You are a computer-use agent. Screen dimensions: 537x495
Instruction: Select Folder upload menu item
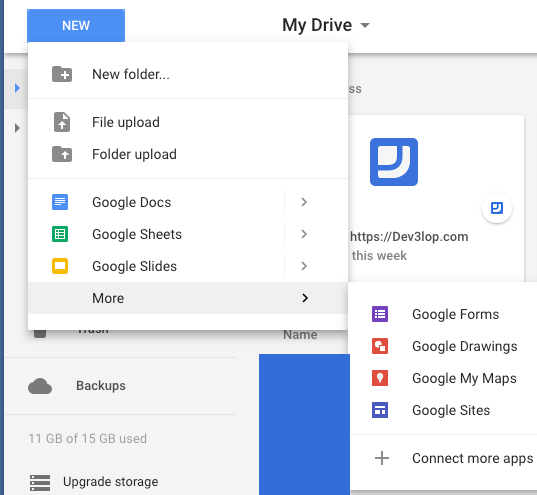tap(188, 154)
